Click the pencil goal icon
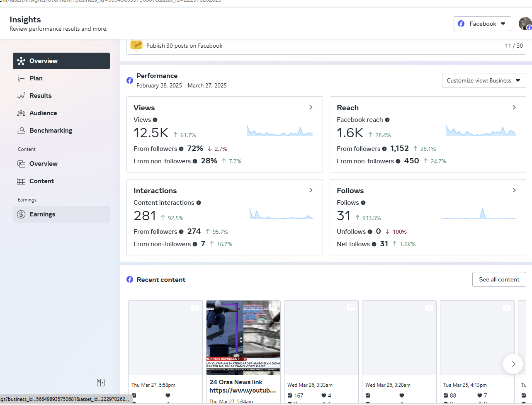The image size is (532, 405). [x=136, y=44]
